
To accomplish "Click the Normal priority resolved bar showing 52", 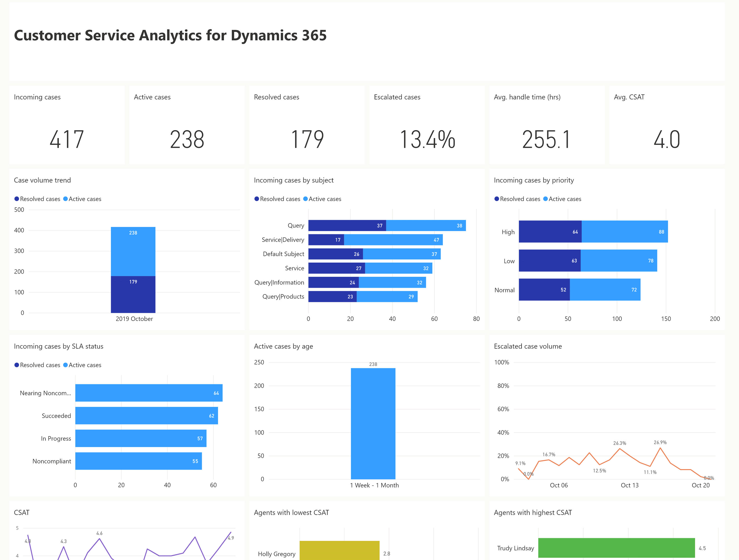I will 544,290.
